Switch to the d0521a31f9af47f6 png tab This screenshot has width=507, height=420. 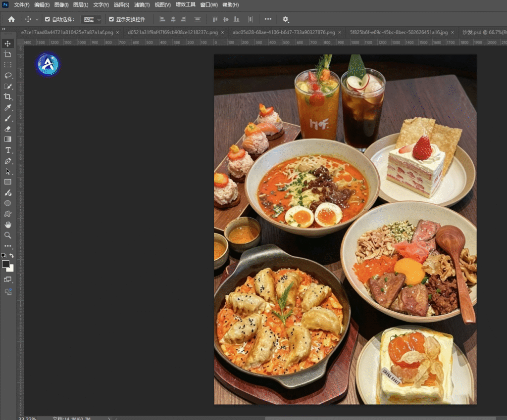(x=173, y=32)
